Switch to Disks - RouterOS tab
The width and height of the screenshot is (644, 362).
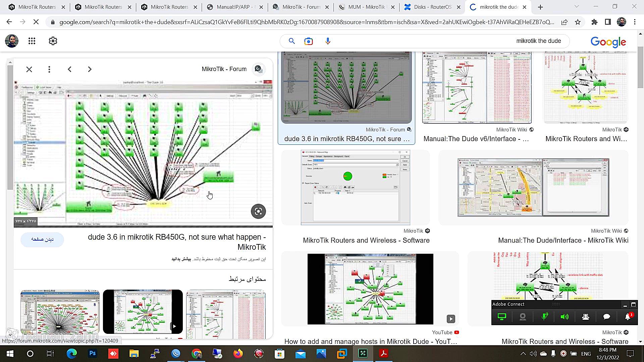coord(432,7)
